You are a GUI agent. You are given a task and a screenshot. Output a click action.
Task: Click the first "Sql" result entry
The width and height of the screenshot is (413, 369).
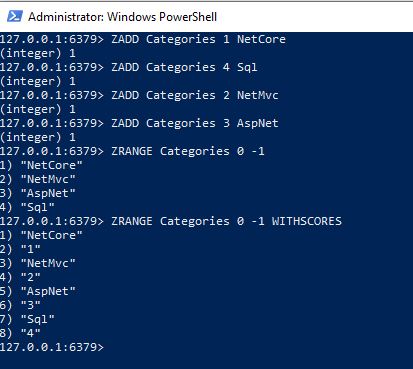pos(27,207)
